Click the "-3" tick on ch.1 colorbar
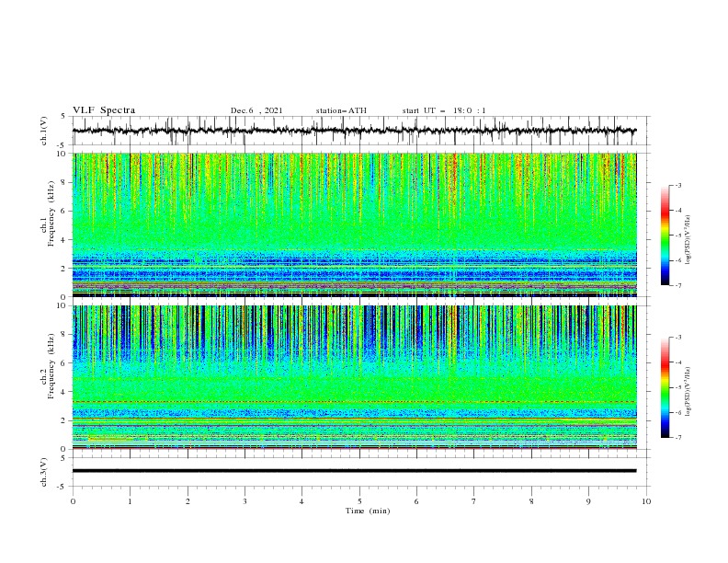Screen dimensions: 728x563 click(x=678, y=185)
